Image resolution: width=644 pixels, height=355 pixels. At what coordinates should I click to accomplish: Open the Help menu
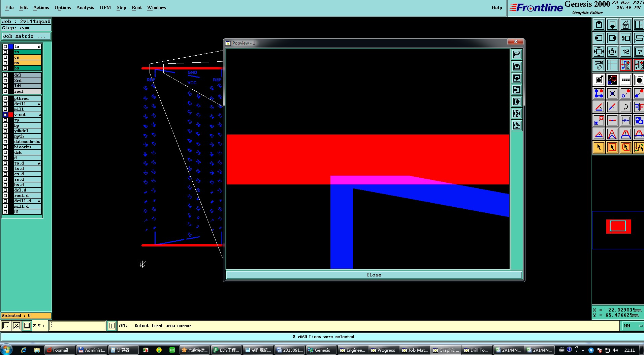(496, 7)
